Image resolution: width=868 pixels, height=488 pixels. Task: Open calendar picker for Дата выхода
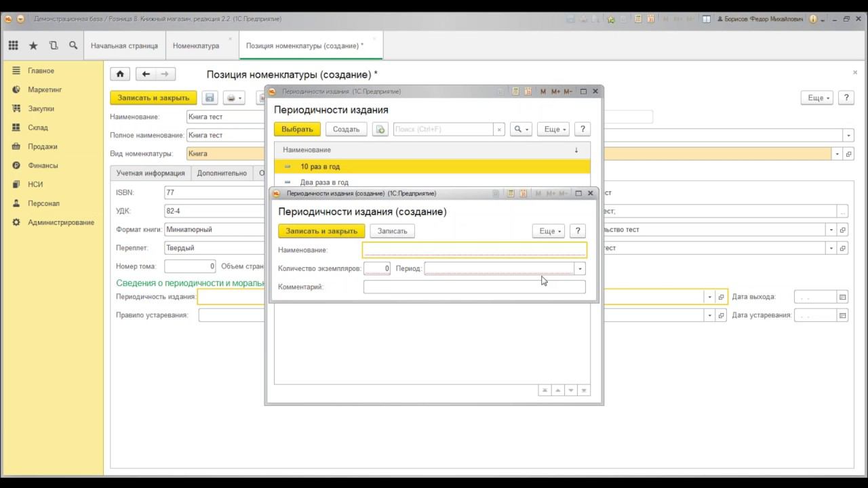pyautogui.click(x=842, y=297)
